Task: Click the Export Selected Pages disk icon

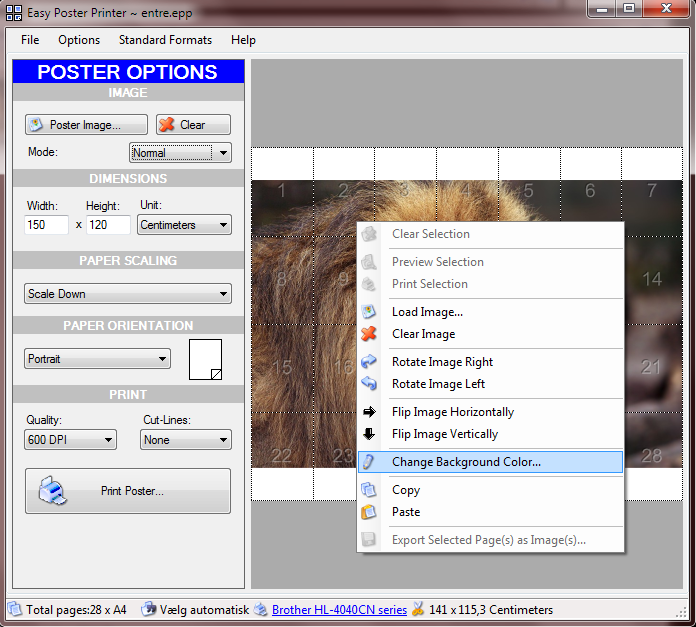Action: [x=369, y=540]
